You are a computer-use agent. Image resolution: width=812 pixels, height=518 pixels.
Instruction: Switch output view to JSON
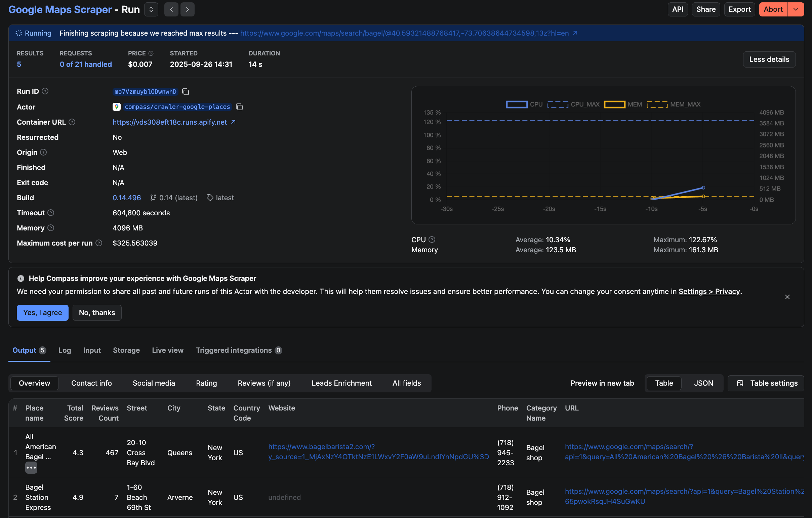tap(703, 383)
